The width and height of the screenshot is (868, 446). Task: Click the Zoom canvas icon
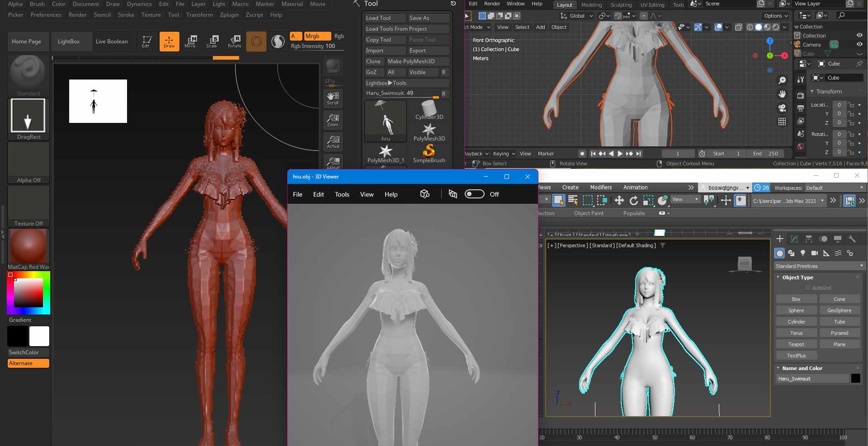[x=333, y=120]
